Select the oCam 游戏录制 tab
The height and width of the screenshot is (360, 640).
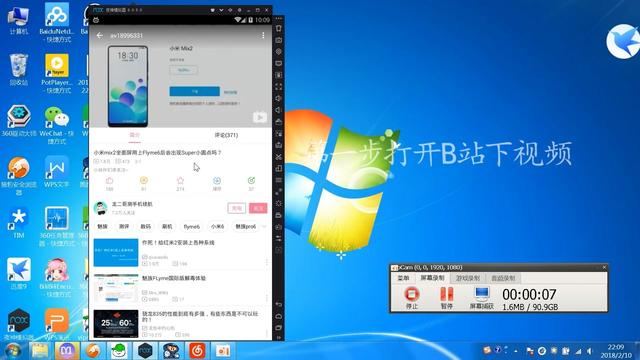coord(468,278)
